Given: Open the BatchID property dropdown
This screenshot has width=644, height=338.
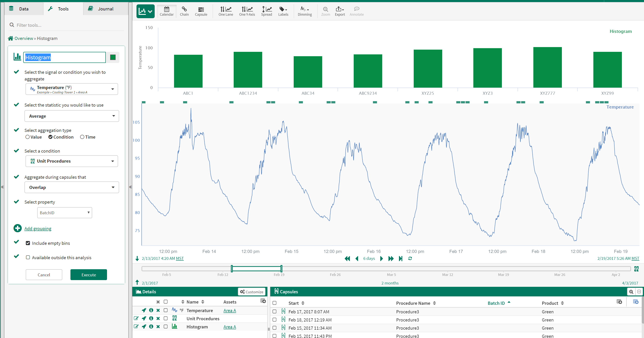Looking at the screenshot, I should [x=65, y=213].
